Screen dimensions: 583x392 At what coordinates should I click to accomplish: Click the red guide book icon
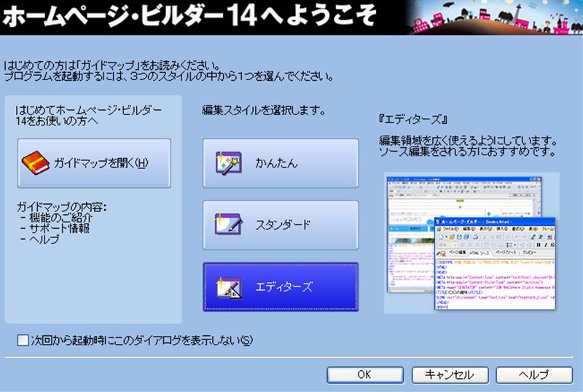pyautogui.click(x=35, y=162)
